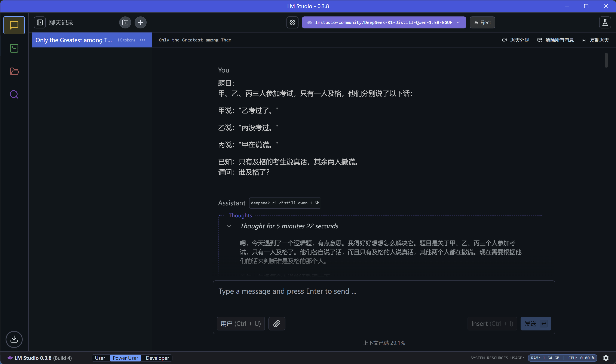Open options for Only the Greatest chat
This screenshot has height=364, width=616.
click(142, 40)
